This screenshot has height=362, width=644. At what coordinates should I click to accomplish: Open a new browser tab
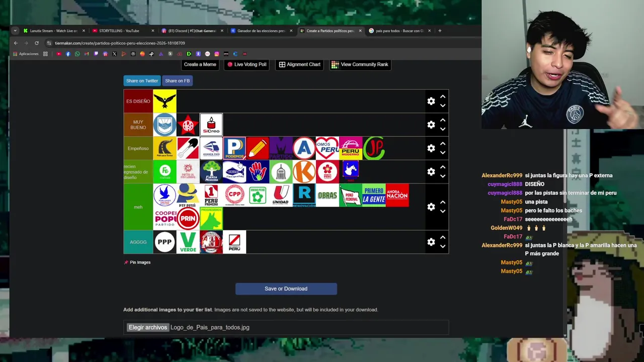[440, 31]
